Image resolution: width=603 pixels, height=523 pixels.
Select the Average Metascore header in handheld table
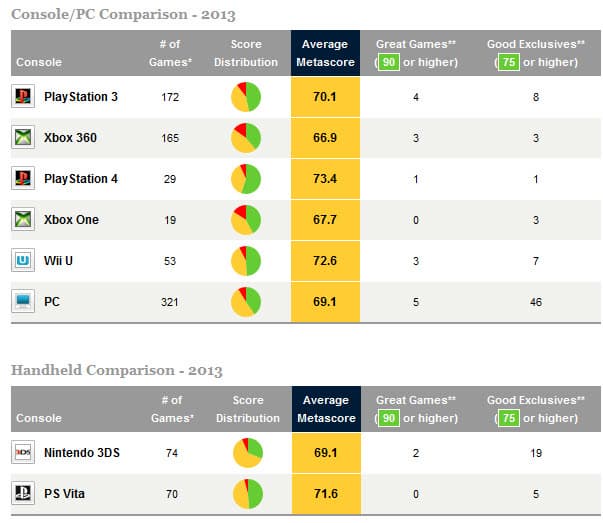[x=324, y=408]
